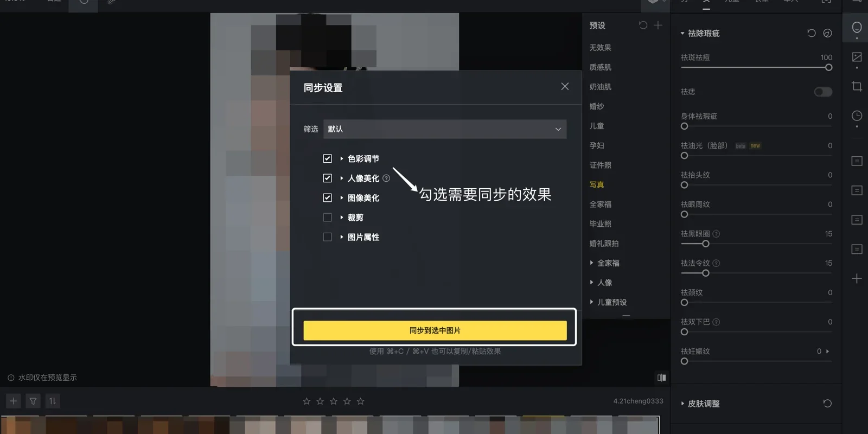Select the 无效果 preset
868x434 pixels.
point(600,48)
